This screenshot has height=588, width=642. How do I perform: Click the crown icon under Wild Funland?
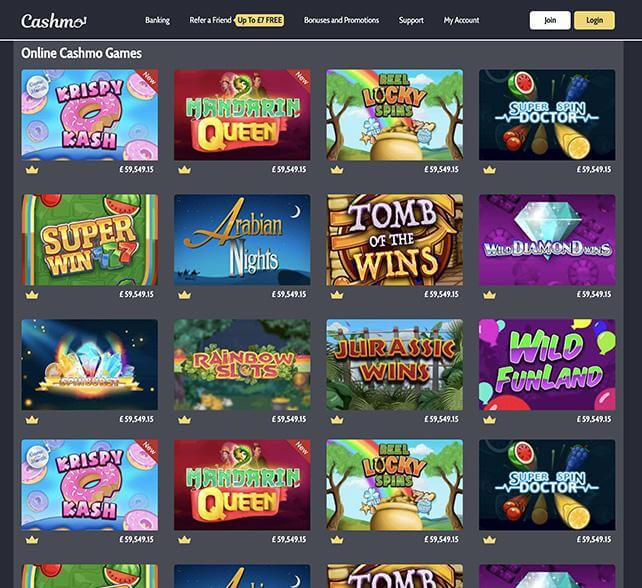[x=489, y=420]
